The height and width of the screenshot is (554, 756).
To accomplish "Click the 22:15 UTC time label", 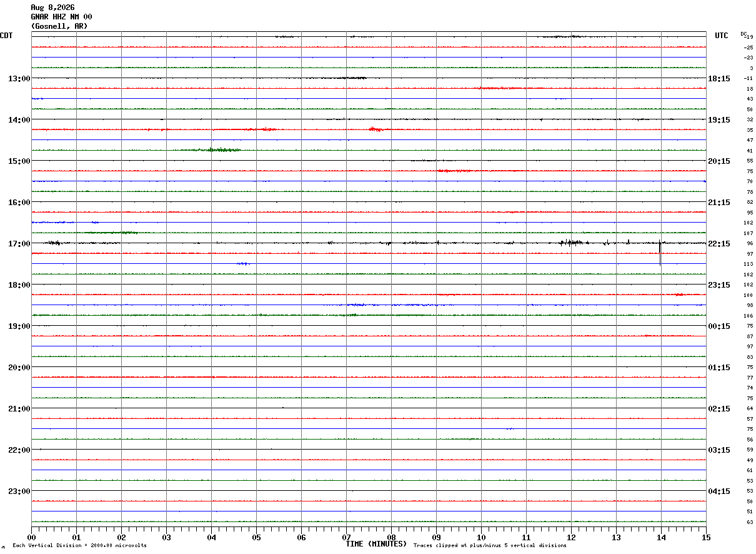I will click(x=719, y=243).
